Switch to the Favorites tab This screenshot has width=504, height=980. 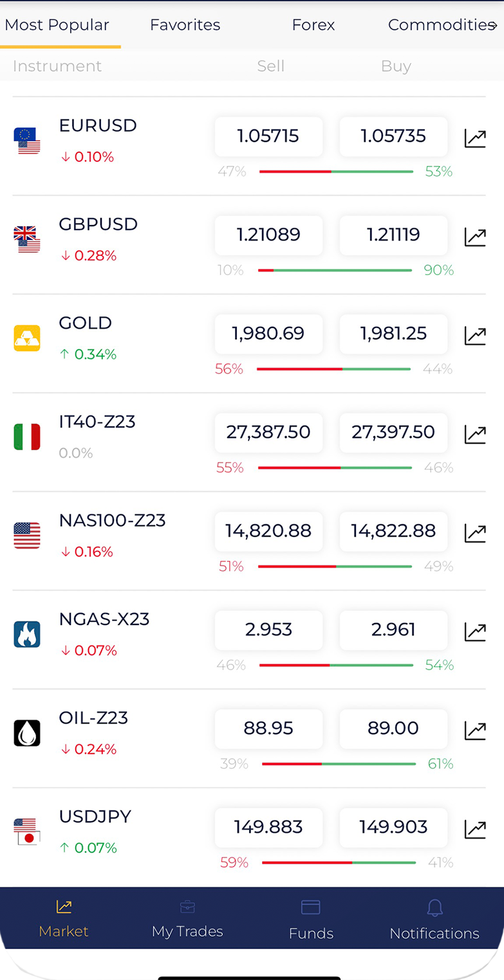point(185,25)
